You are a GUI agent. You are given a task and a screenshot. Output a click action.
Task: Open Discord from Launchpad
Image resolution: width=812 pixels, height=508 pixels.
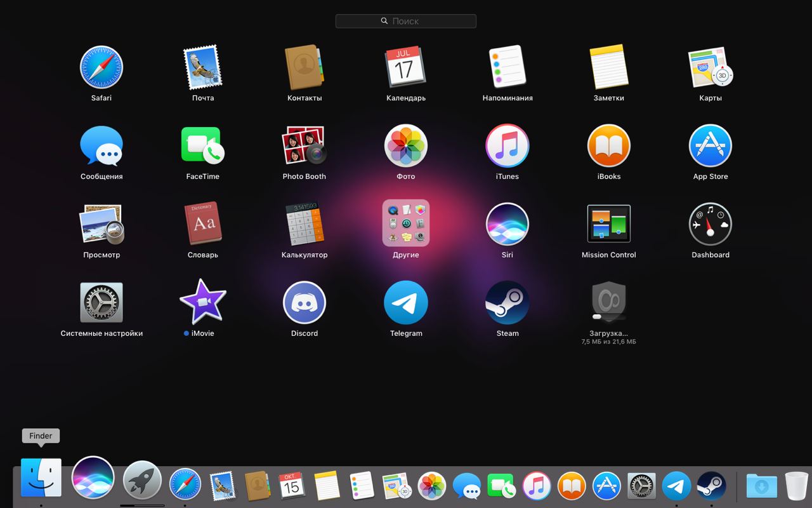pyautogui.click(x=304, y=302)
